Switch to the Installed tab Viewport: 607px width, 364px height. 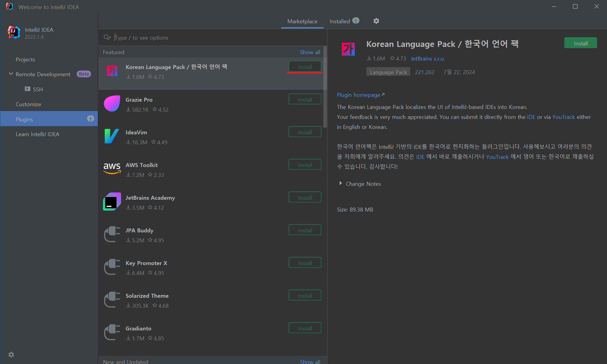tap(340, 21)
